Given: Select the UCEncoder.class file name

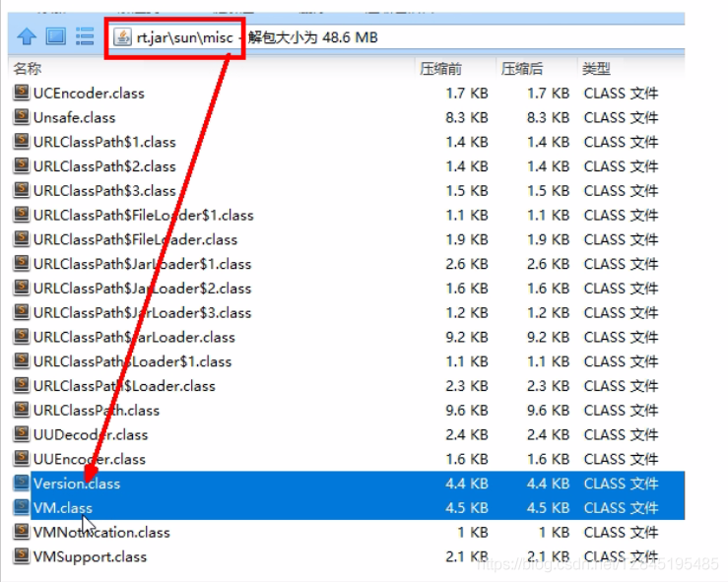Looking at the screenshot, I should [x=89, y=94].
